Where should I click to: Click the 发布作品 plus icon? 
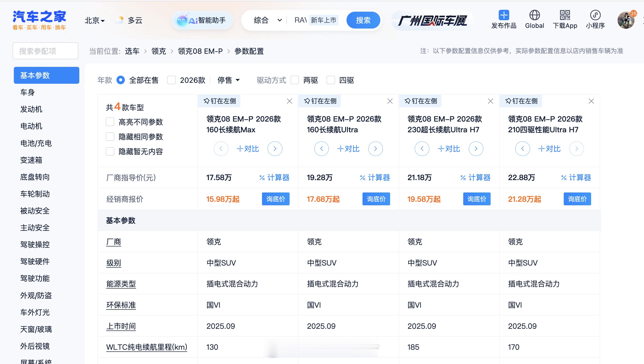(504, 15)
